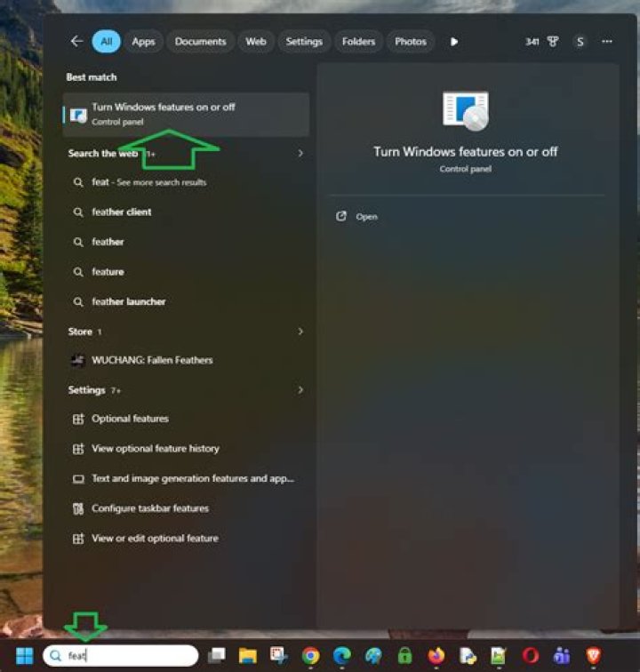Screen dimensions: 640x672
Task: Click the preview pane title Turn Windows features
Action: pyautogui.click(x=466, y=152)
